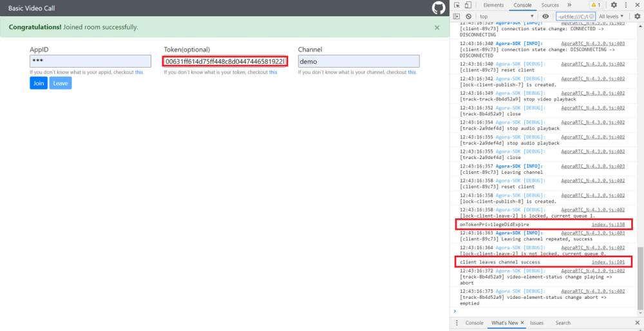Switch to the Console tab
This screenshot has height=331, width=644.
pyautogui.click(x=522, y=5)
